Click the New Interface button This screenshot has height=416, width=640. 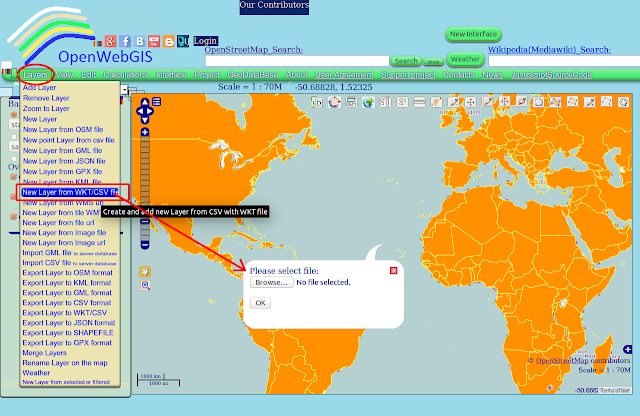(473, 34)
